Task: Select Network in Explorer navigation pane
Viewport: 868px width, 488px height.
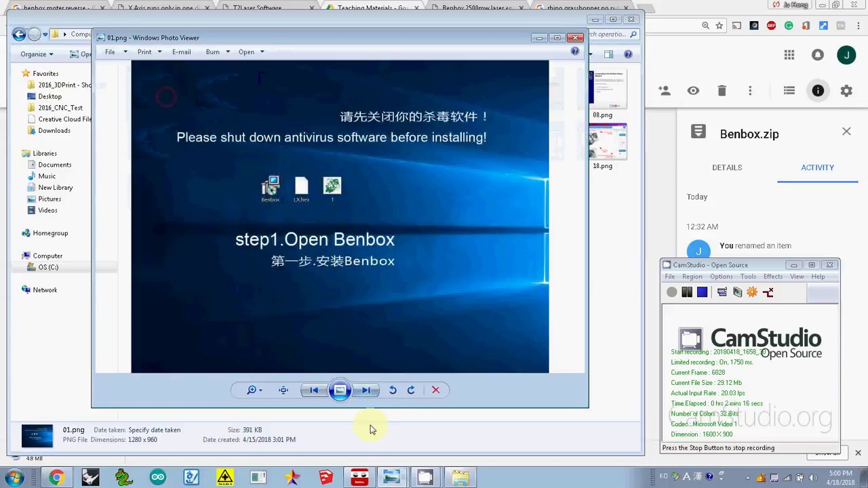Action: point(45,290)
